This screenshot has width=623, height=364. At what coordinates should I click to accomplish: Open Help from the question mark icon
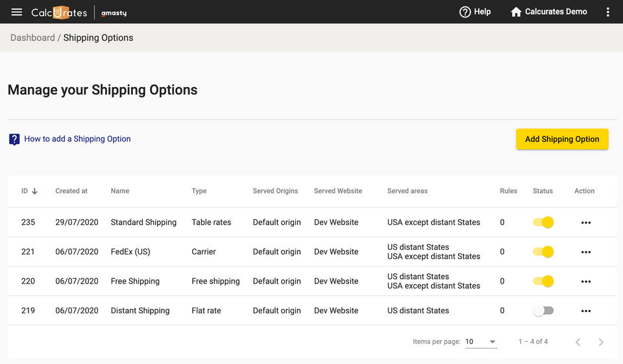tap(465, 12)
